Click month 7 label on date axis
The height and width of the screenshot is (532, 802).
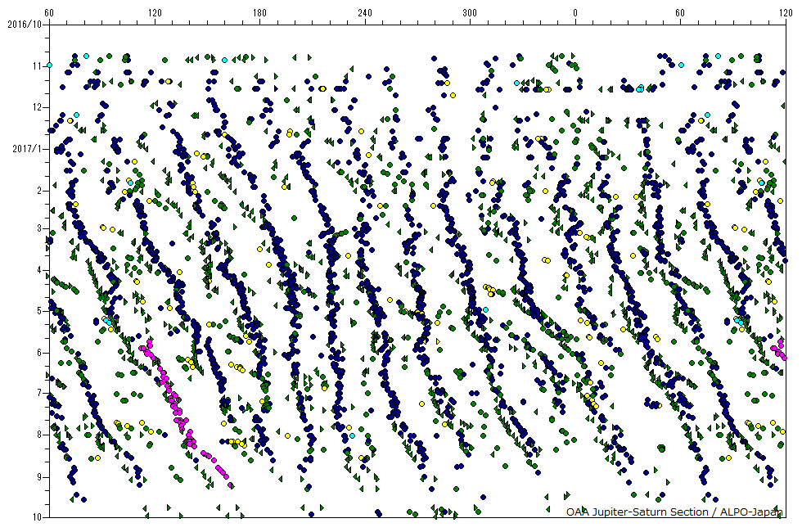(x=39, y=393)
